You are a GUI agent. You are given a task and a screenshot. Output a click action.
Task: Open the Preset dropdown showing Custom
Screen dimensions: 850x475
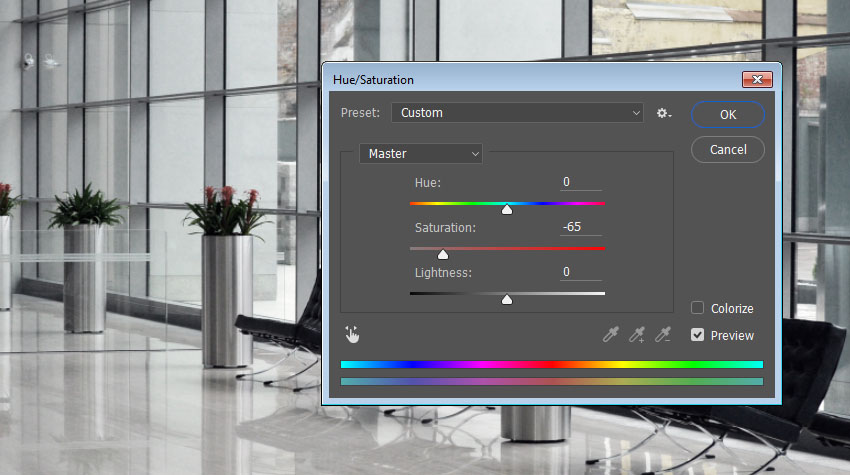click(517, 113)
